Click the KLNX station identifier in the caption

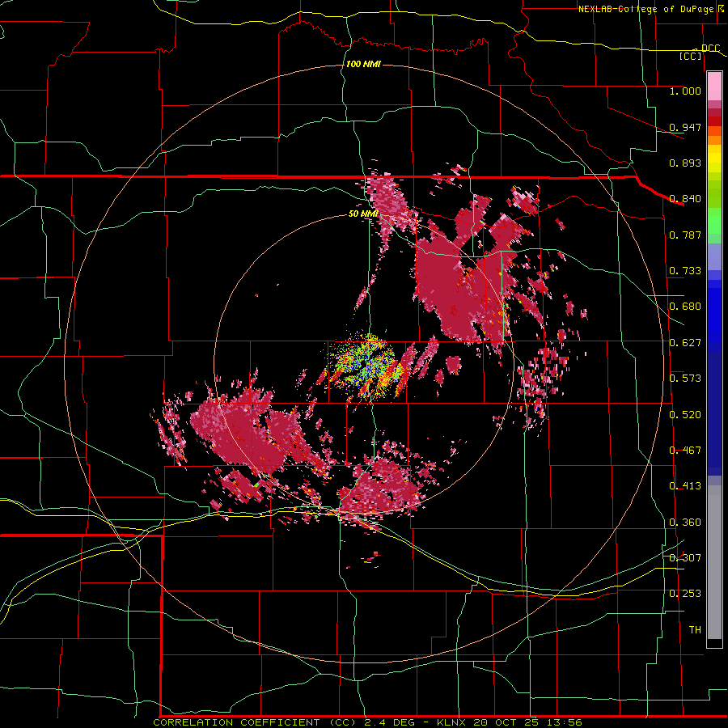coord(452,722)
